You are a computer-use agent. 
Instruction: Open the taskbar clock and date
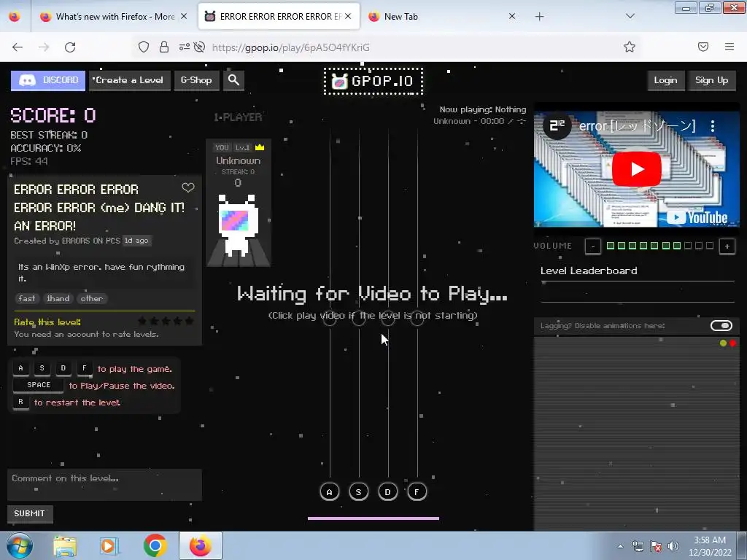point(710,546)
